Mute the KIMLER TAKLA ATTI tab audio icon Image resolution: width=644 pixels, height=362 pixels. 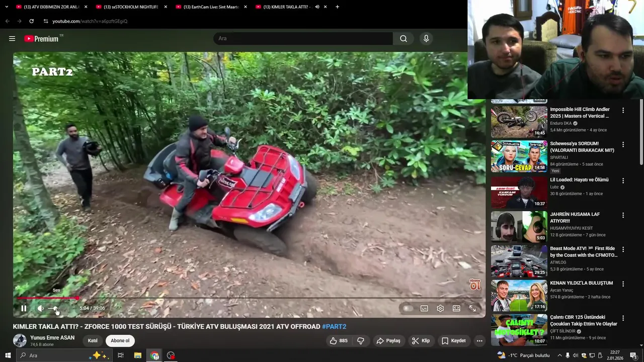point(317,7)
